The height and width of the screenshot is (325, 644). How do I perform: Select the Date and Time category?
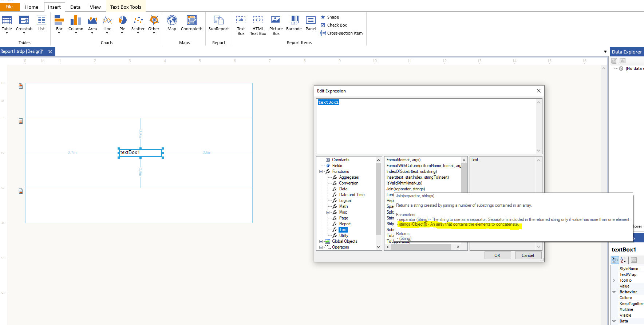pos(352,195)
